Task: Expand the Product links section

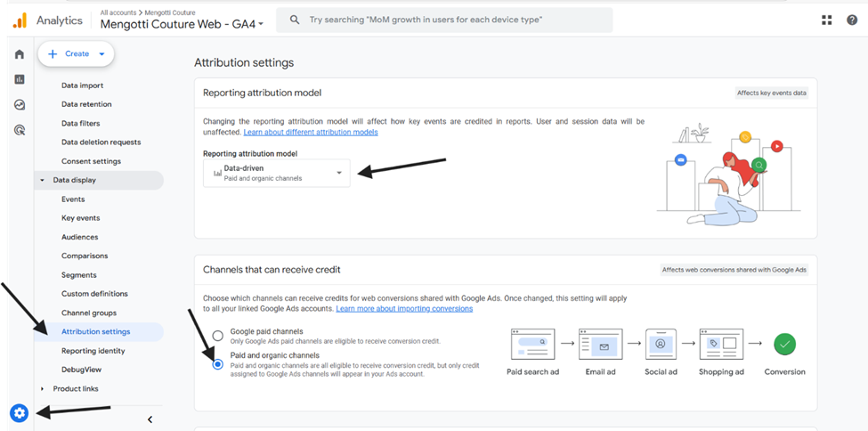Action: pyautogui.click(x=43, y=388)
